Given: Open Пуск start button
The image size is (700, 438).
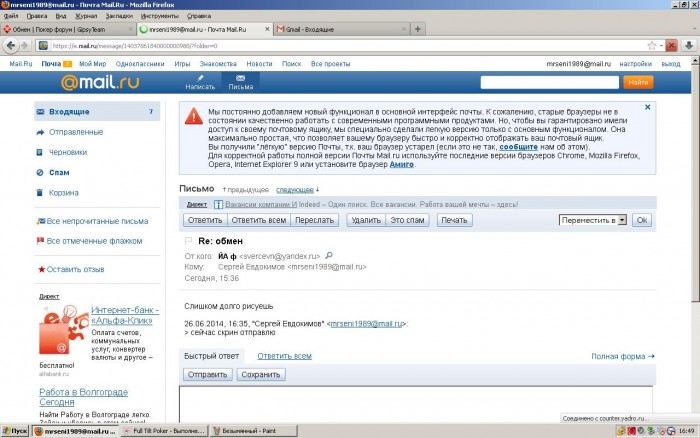Looking at the screenshot, I should point(15,431).
